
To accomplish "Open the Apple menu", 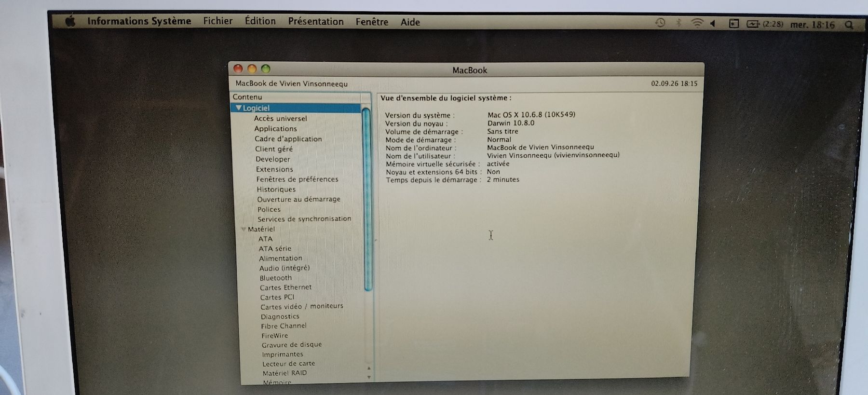I will (x=71, y=21).
